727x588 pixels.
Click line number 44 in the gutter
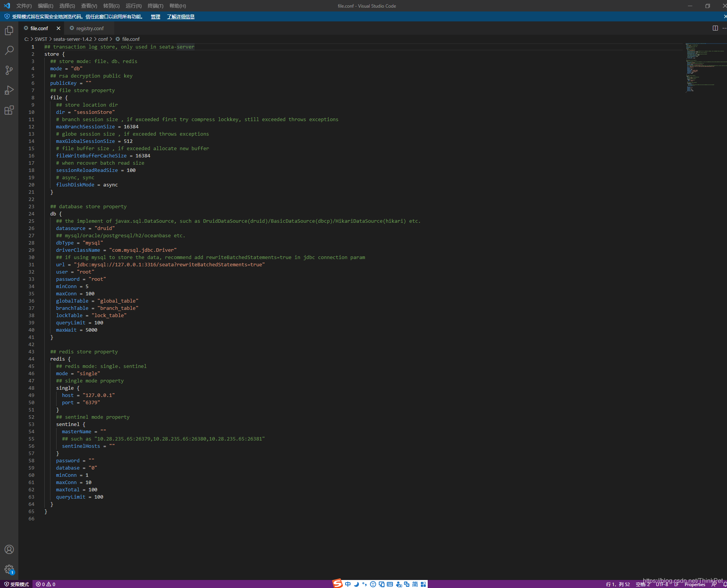(x=31, y=359)
